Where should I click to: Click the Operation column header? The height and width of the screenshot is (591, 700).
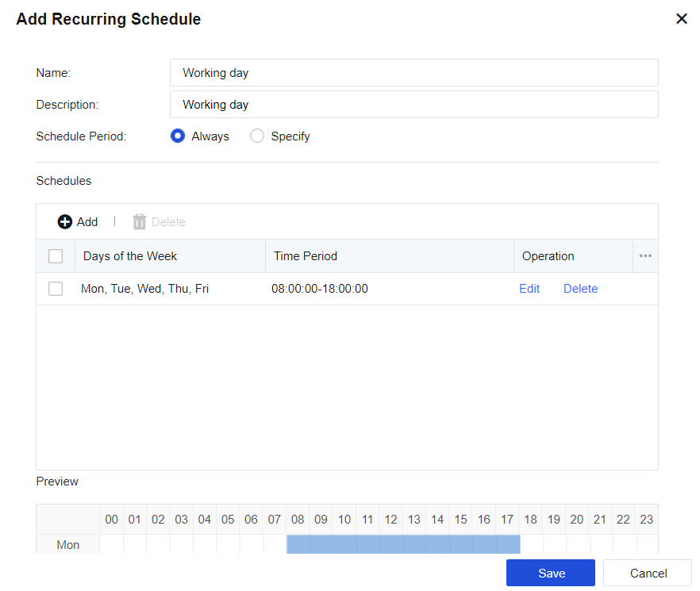[x=548, y=256]
